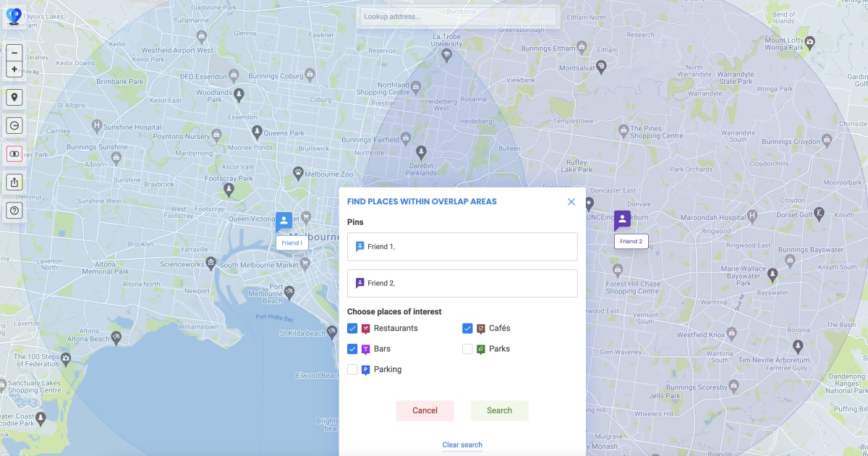
Task: Click the Clear search link
Action: (462, 444)
